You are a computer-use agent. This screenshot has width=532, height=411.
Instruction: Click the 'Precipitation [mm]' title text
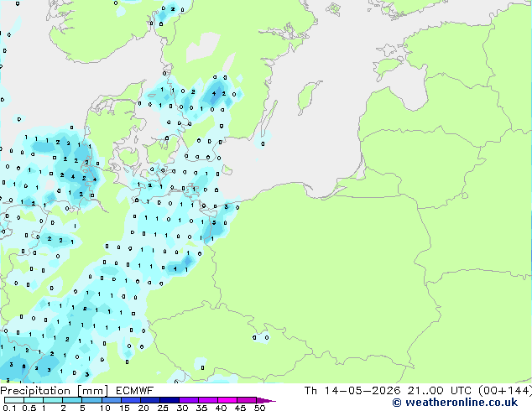coord(55,391)
